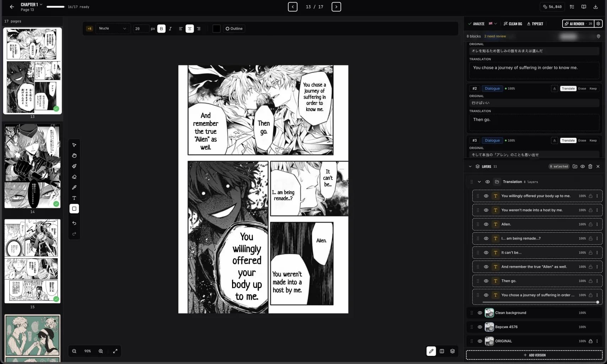Toggle the Outline option

click(234, 29)
